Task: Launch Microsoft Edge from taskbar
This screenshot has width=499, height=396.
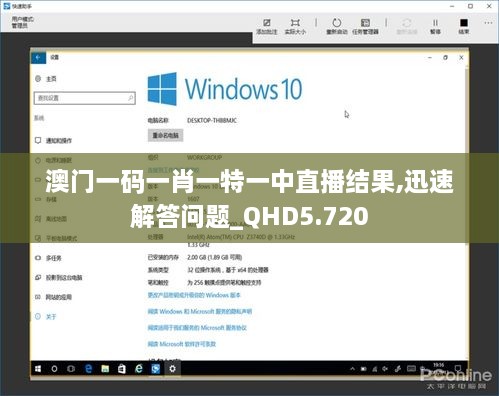Action: (88, 369)
